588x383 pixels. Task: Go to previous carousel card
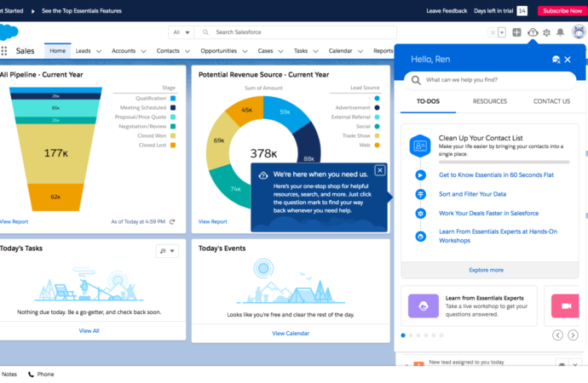557,335
